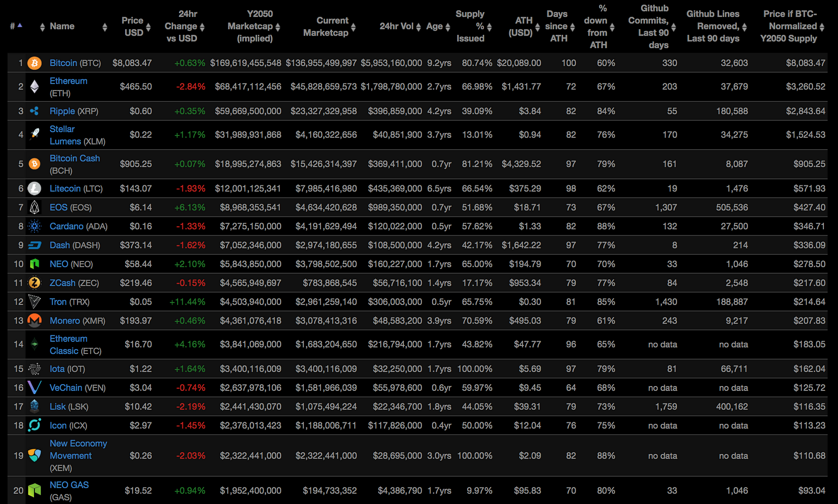This screenshot has height=504, width=838.
Task: Open the New Economy Movement link
Action: 79,450
